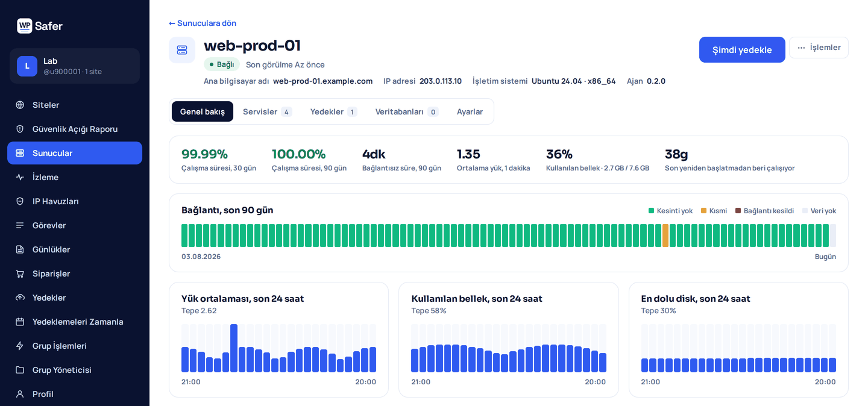Click the dark red Bağlantı kesildi legend swatch
Viewport: 868px width, 406px height.
pos(738,211)
